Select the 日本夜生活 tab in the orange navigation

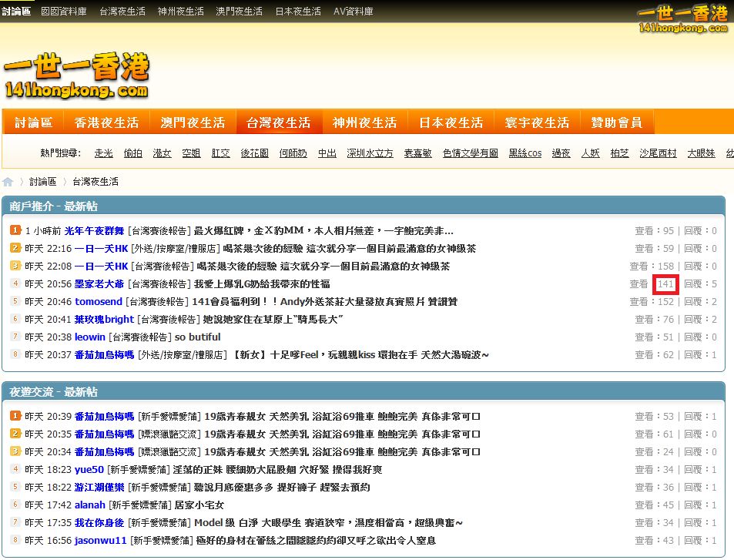pos(451,122)
